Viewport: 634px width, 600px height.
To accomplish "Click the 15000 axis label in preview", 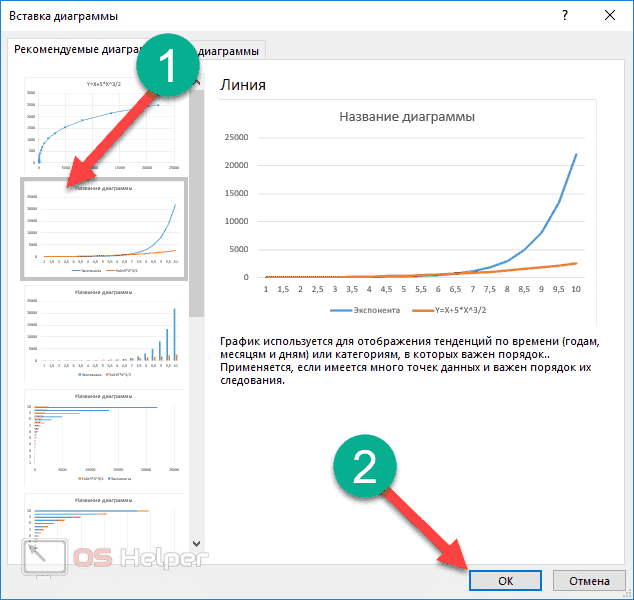I will click(237, 193).
